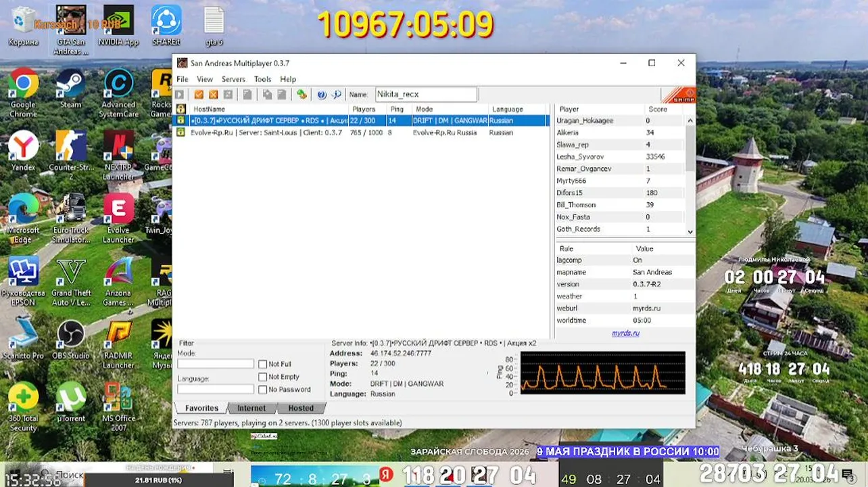Open the Help menu
Screen dimensions: 868x487
pos(288,79)
